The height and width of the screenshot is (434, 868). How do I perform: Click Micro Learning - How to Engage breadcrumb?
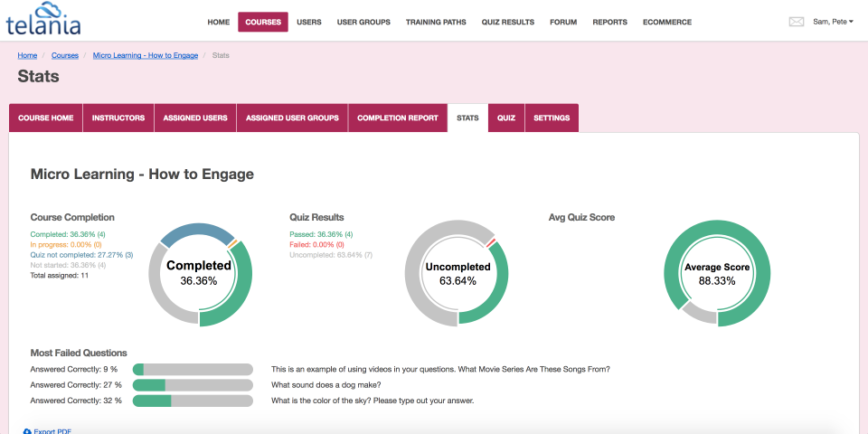coord(146,55)
